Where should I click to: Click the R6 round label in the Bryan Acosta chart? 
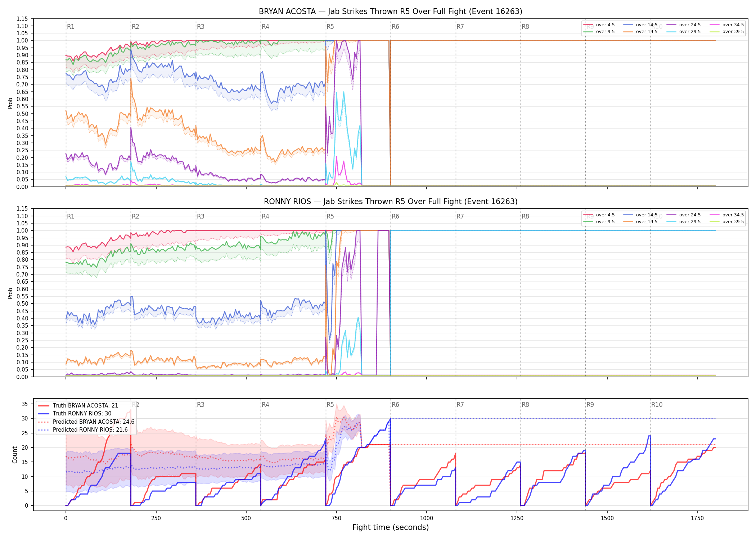(395, 27)
